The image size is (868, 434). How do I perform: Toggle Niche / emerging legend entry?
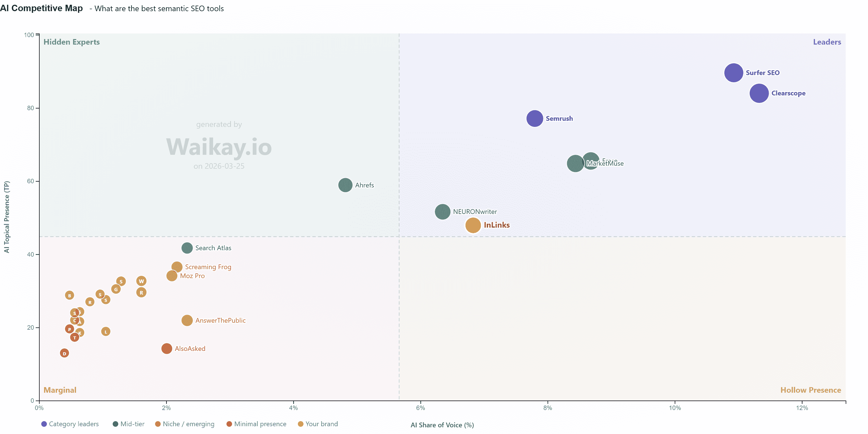point(185,424)
